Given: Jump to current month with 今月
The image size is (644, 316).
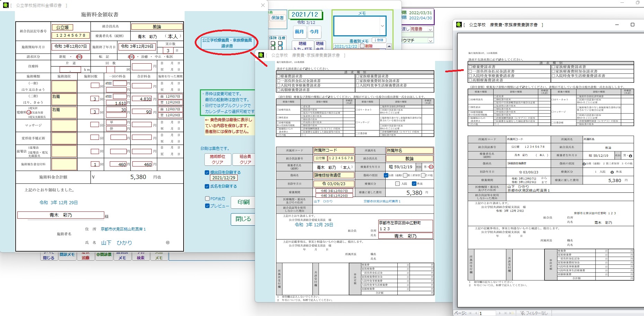Looking at the screenshot, I should click(x=314, y=32).
